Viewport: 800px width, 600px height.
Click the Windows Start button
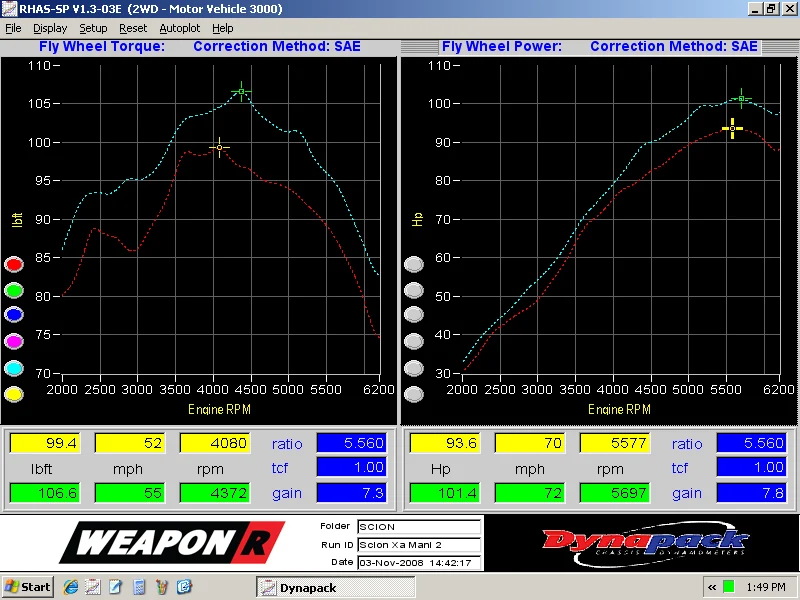[x=28, y=587]
